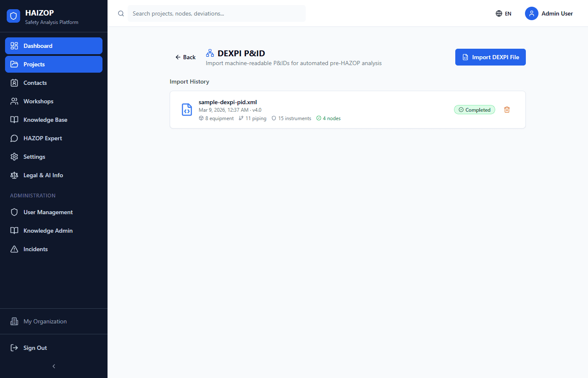The width and height of the screenshot is (588, 378).
Task: Click the Admin User avatar icon
Action: tap(531, 13)
